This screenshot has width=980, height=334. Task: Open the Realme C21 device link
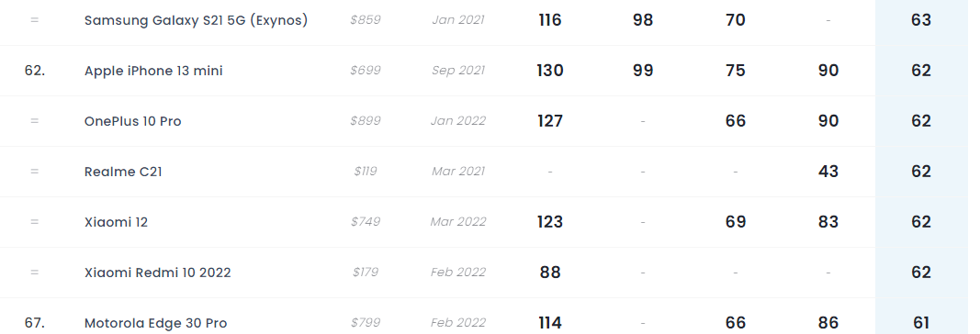(123, 172)
